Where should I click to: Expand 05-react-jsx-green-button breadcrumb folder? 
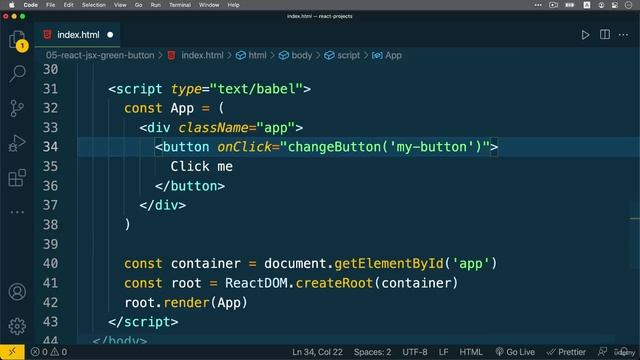click(100, 56)
